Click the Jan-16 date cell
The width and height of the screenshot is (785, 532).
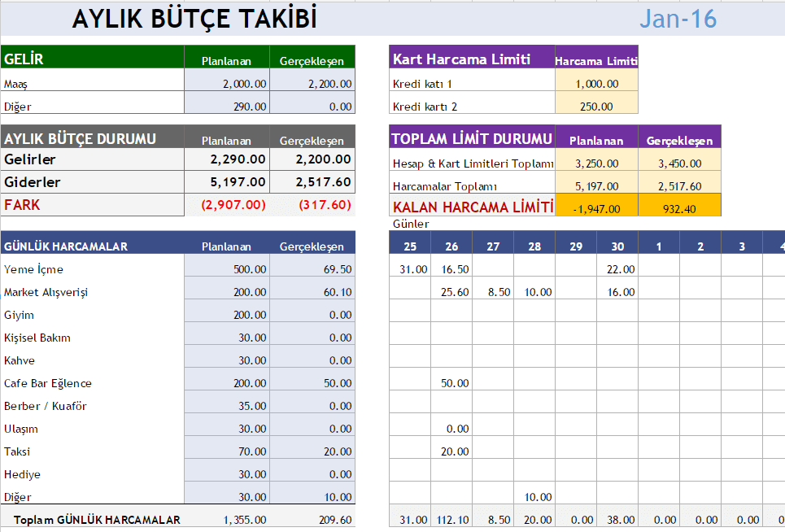[x=678, y=19]
